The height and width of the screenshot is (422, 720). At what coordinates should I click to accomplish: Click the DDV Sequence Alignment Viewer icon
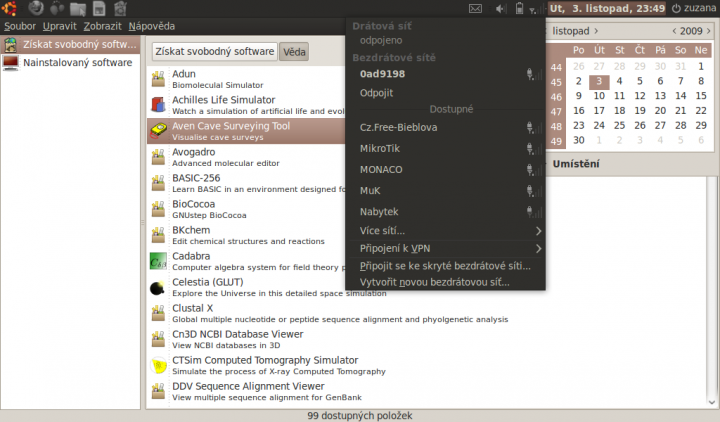click(158, 391)
